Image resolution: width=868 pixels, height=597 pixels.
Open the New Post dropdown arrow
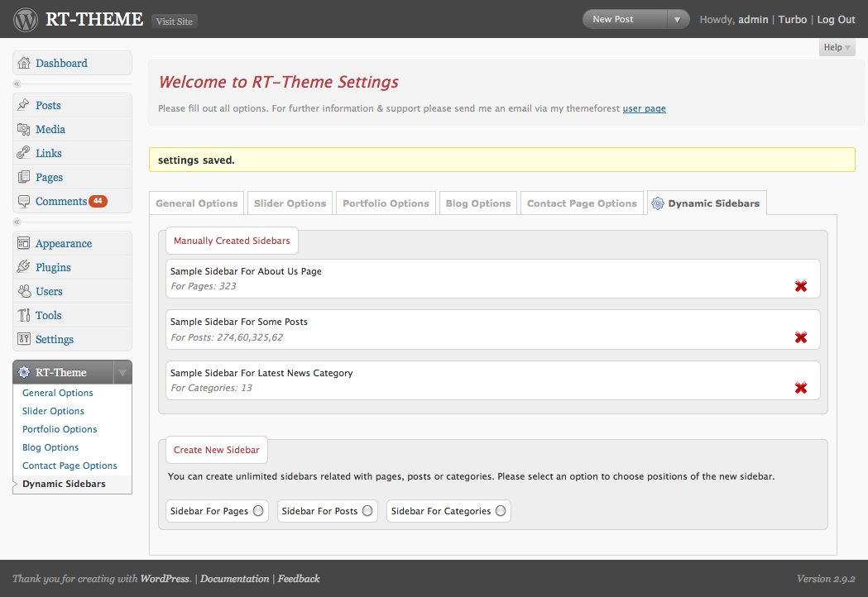pyautogui.click(x=677, y=19)
